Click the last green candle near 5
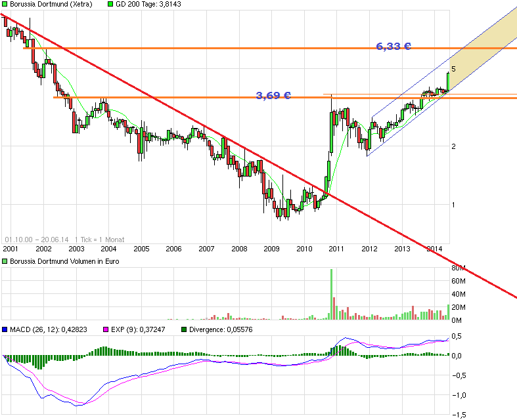Screen dimensions: 517x420 (448, 81)
